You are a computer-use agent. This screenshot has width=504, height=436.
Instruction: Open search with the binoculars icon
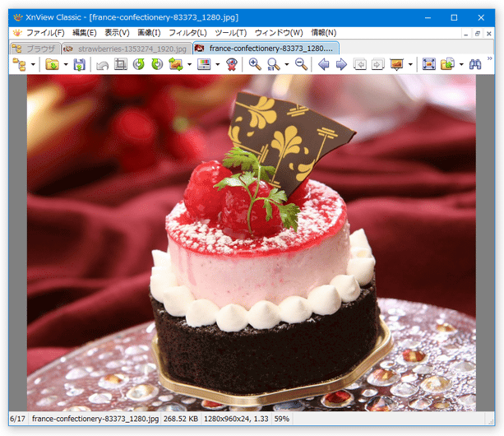point(475,65)
